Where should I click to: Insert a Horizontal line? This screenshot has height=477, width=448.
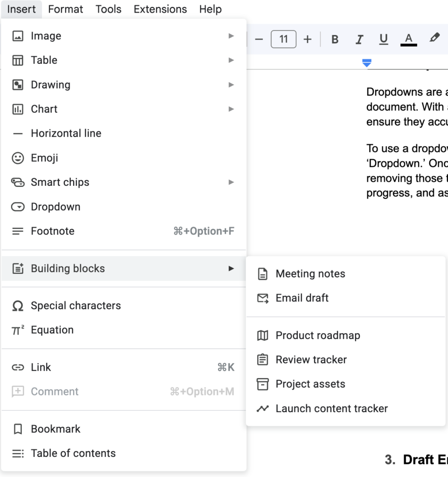(x=66, y=133)
